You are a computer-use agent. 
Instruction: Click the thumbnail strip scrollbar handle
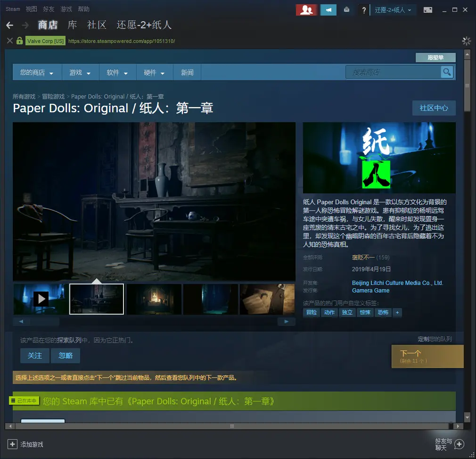point(45,321)
